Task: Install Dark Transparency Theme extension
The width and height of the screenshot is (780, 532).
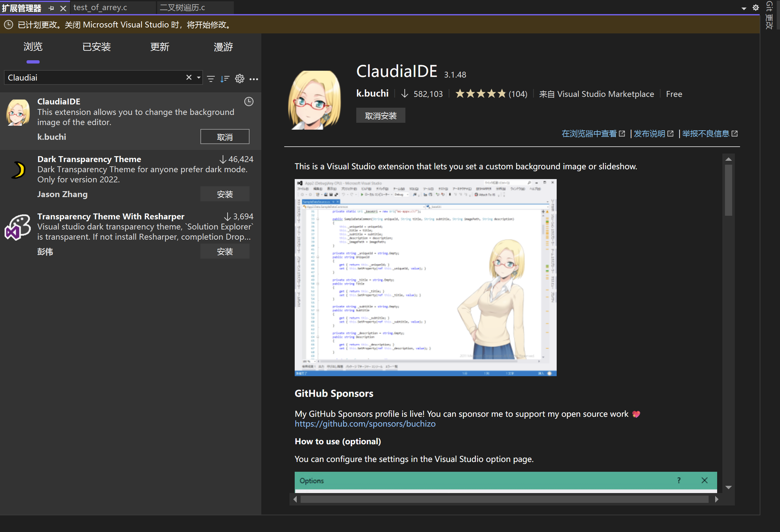Action: tap(225, 194)
